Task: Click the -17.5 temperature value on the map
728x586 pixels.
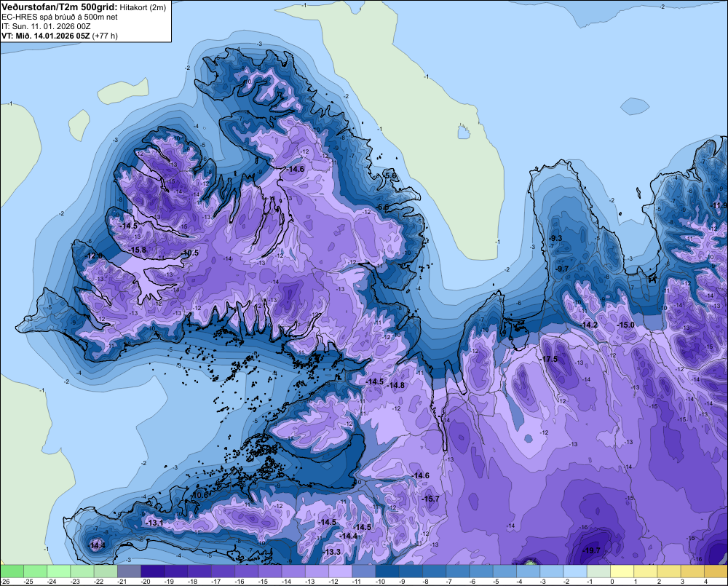Action: point(548,360)
